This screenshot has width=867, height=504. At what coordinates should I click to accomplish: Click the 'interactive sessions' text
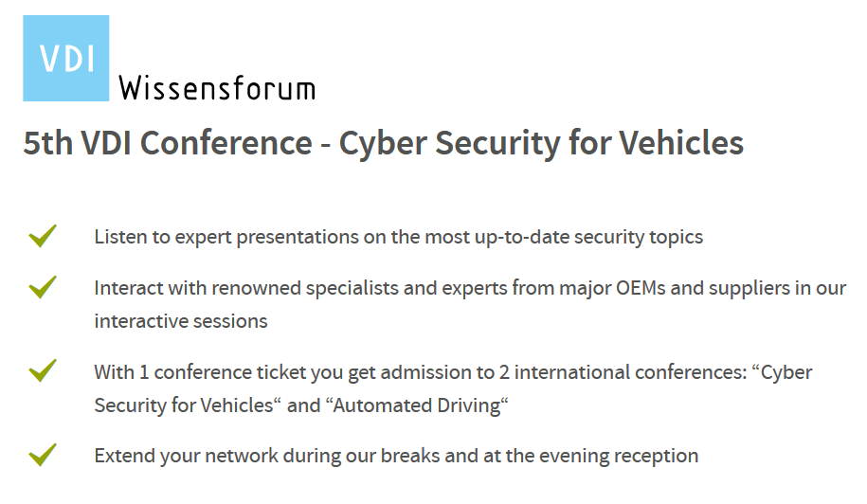(181, 321)
